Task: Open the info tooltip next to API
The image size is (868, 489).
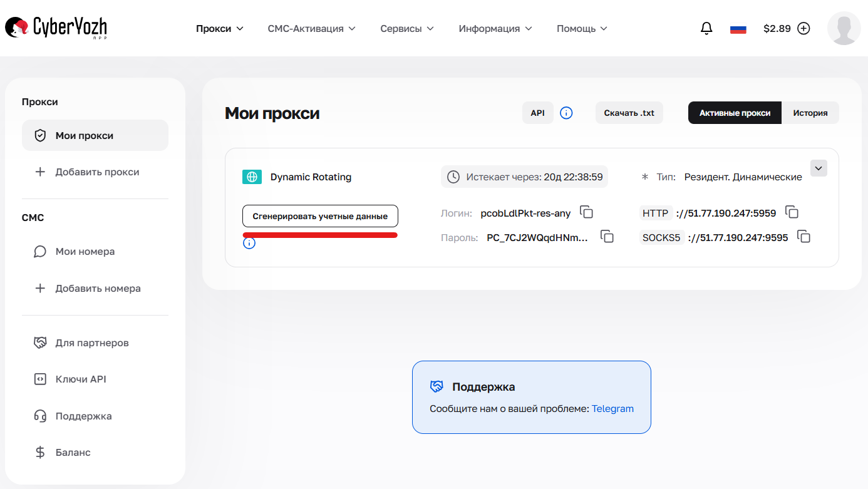Action: [x=566, y=113]
